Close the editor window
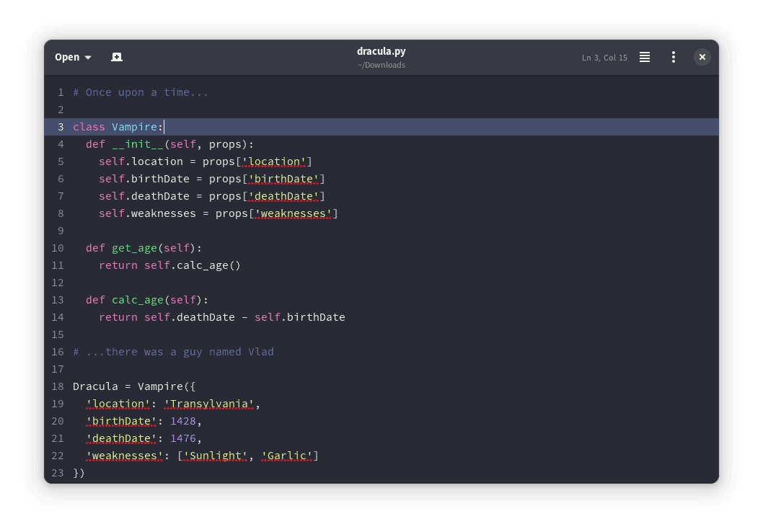 point(702,56)
